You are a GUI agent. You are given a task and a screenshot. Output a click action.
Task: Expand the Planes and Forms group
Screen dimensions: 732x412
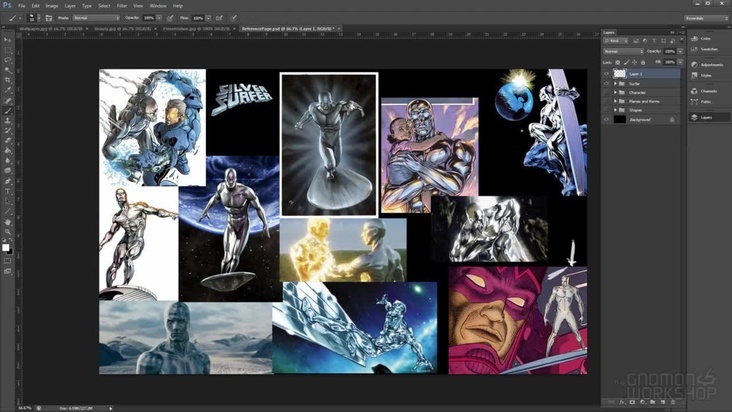point(614,101)
